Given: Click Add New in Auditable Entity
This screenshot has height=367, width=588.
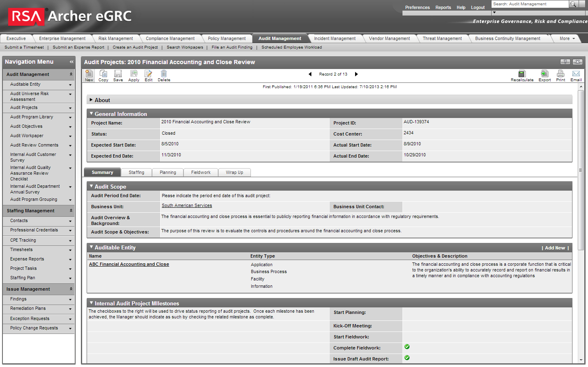Looking at the screenshot, I should [x=555, y=248].
